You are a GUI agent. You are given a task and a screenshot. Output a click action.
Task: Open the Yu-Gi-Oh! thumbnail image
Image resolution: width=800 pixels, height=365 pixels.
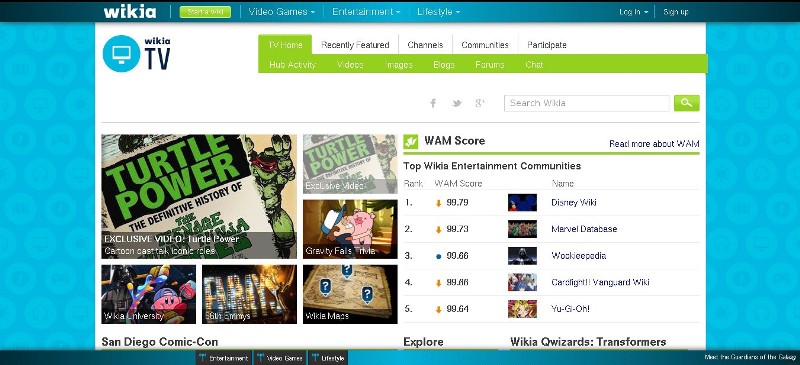coord(522,309)
